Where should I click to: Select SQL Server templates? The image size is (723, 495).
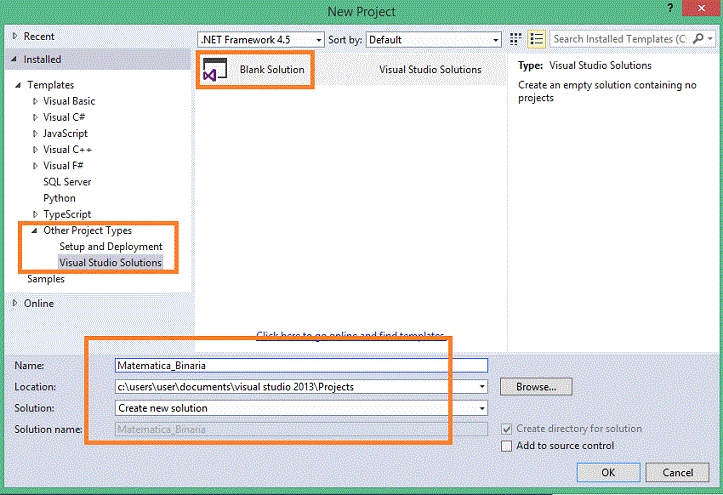click(67, 182)
